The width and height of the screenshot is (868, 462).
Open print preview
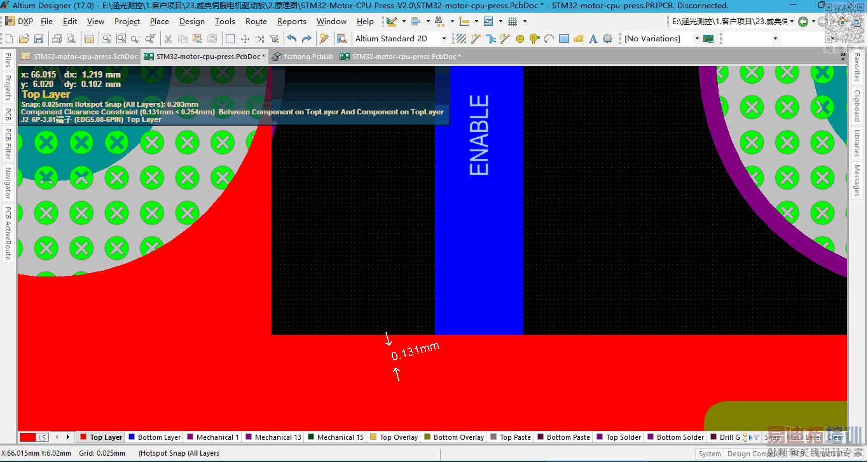pos(71,39)
